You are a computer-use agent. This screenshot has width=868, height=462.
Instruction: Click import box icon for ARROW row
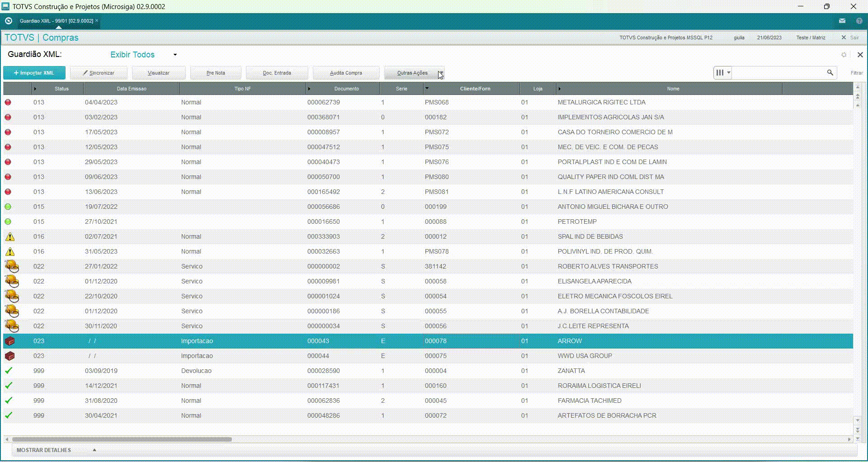(9, 341)
